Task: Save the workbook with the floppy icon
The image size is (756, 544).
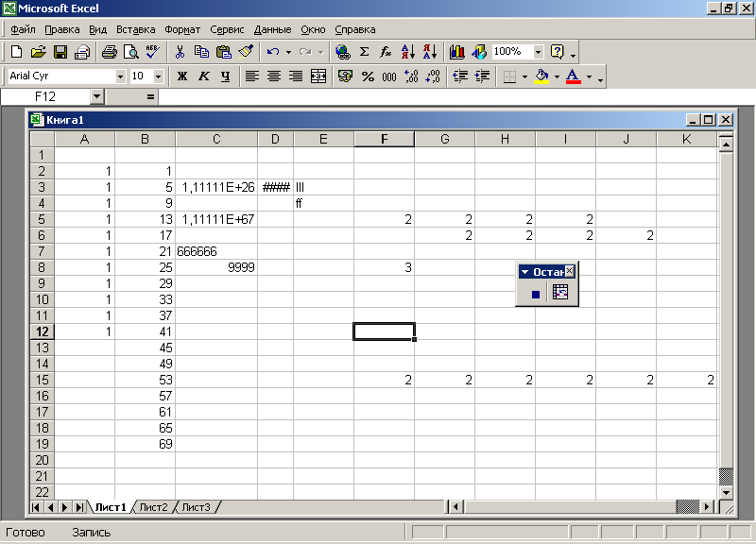Action: pyautogui.click(x=60, y=52)
